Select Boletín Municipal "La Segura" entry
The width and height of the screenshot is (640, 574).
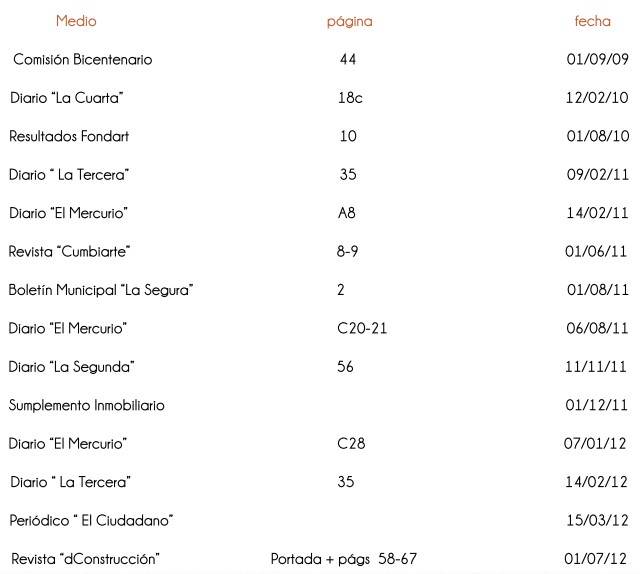(x=100, y=290)
